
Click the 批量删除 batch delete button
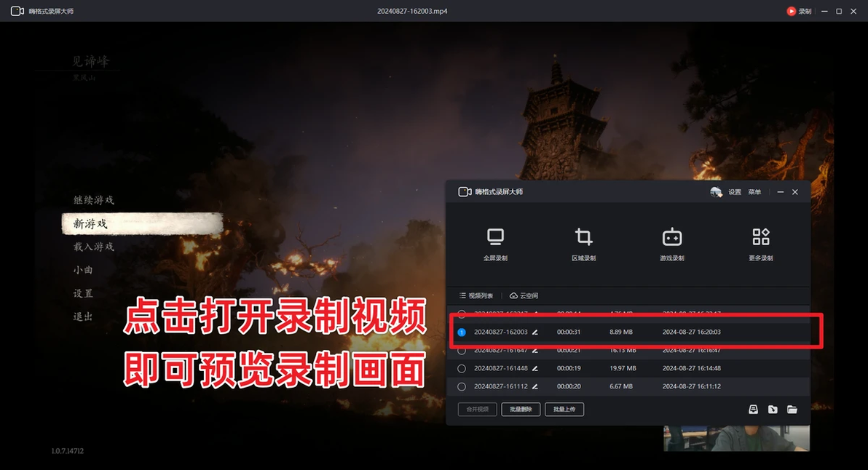[521, 409]
